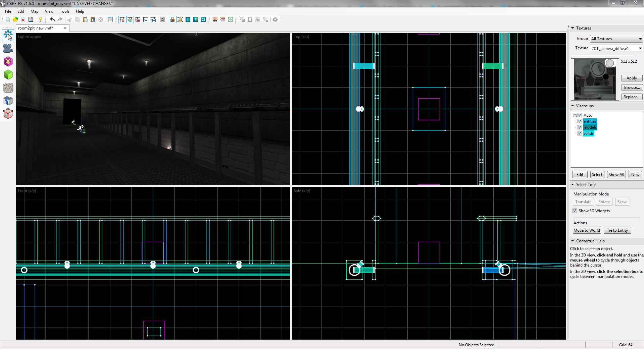644x349 pixels.
Task: Click the Save file toolbar icon
Action: 31,19
